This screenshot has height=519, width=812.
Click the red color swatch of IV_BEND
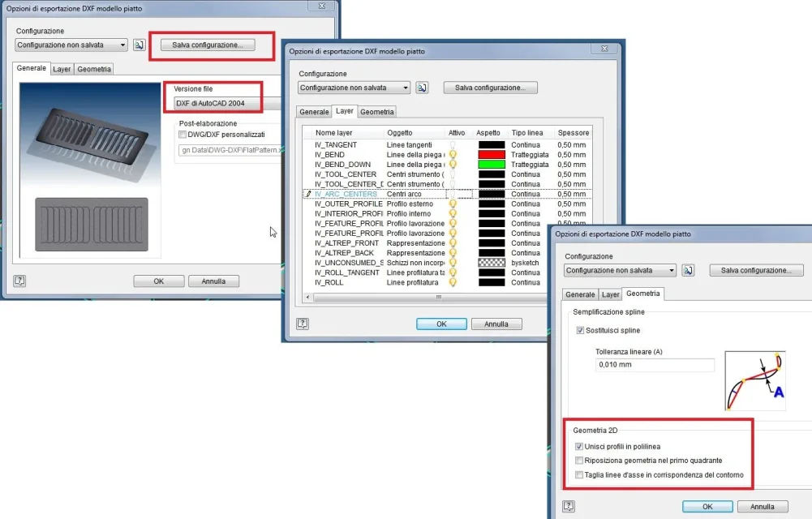492,155
